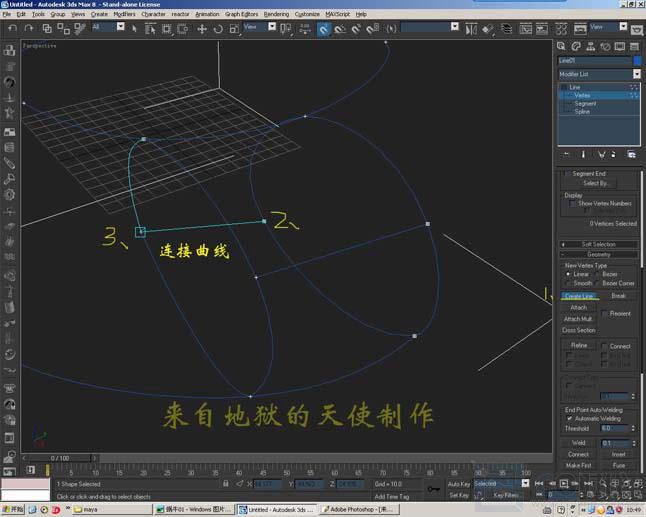Toggle the Angle Snap tool
Image resolution: width=646 pixels, height=517 pixels.
pos(340,28)
